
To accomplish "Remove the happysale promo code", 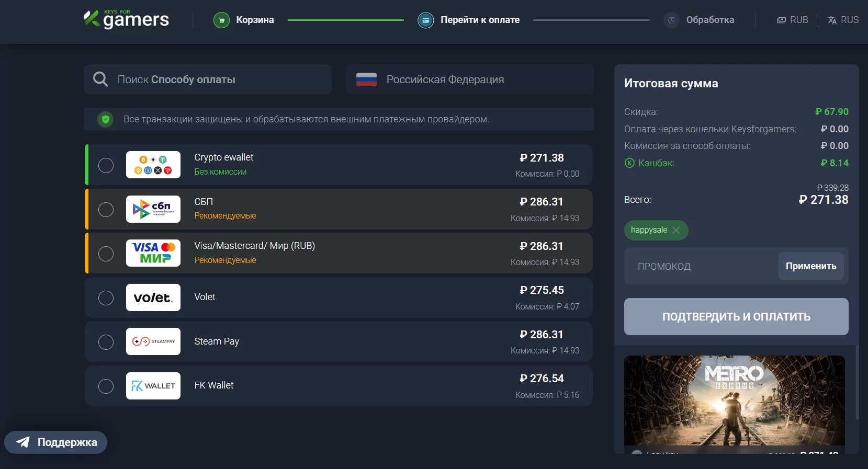I will (x=677, y=230).
